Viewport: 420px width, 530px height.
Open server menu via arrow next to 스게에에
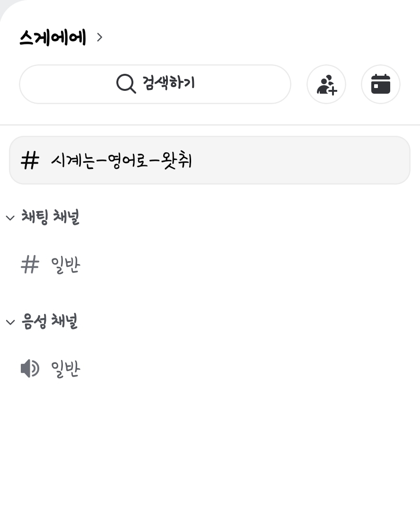coord(99,37)
